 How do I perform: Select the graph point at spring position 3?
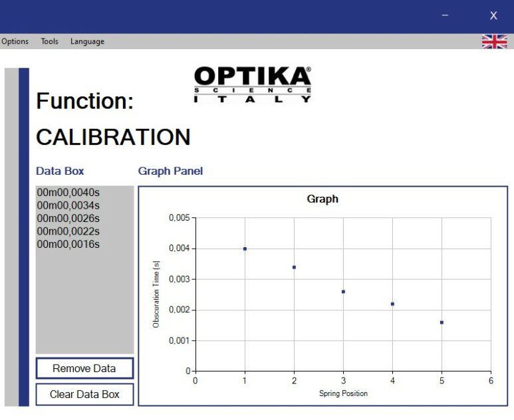[x=343, y=292]
